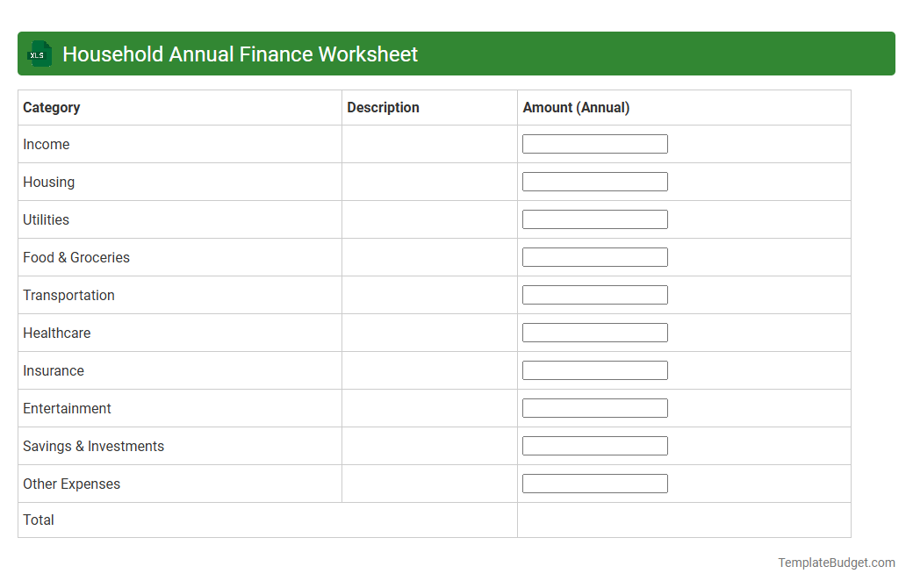Click the Income amount input field
This screenshot has width=913, height=588.
(x=594, y=143)
